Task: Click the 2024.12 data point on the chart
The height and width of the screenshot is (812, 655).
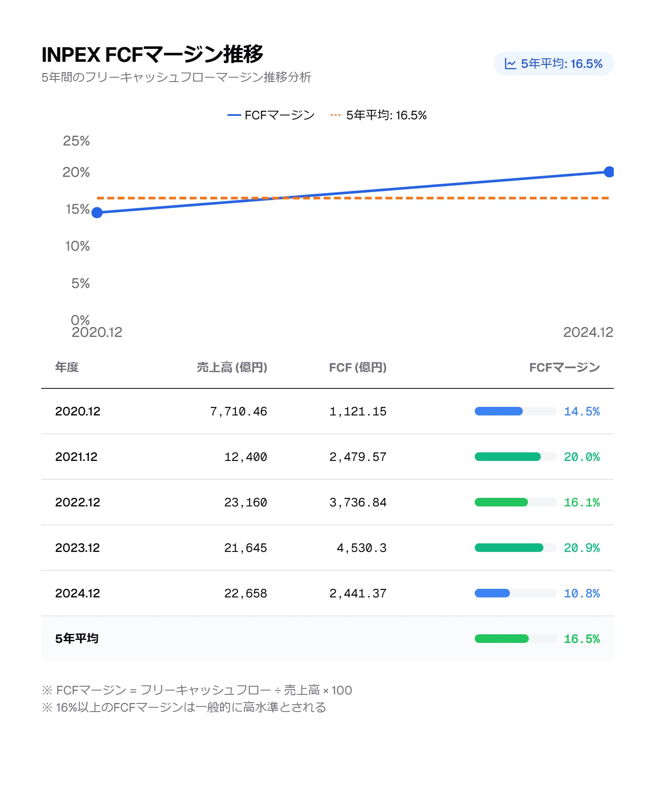Action: click(x=609, y=172)
